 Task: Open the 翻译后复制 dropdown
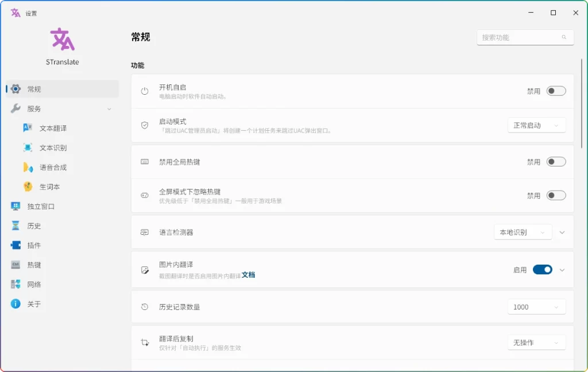click(536, 342)
